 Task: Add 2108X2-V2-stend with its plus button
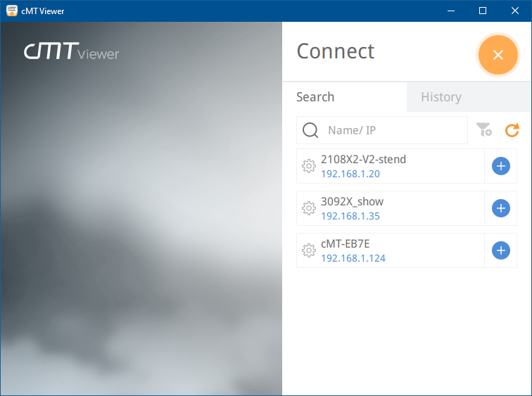[501, 166]
